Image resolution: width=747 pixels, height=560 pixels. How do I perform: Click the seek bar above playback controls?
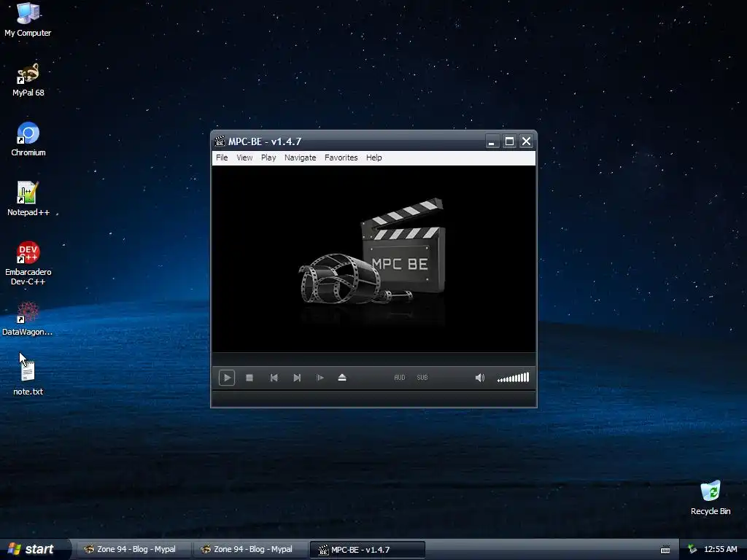click(x=373, y=359)
